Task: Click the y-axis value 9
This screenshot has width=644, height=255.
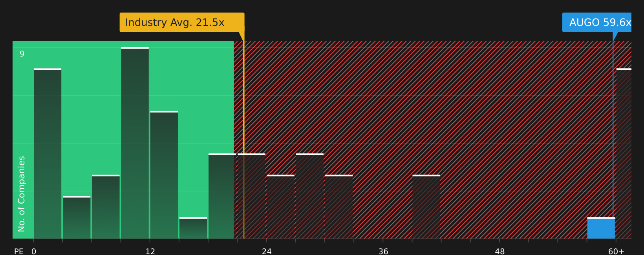Action: pos(22,54)
